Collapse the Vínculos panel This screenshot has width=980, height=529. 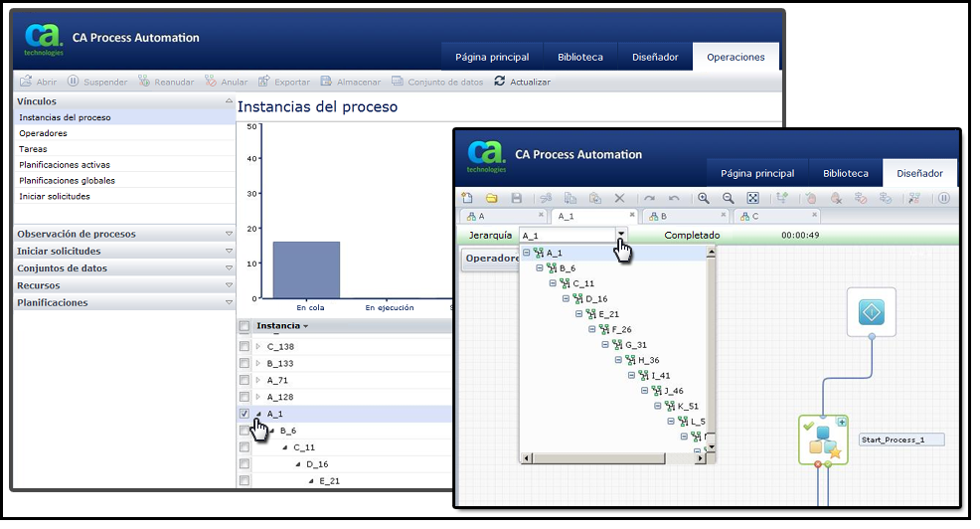[229, 100]
